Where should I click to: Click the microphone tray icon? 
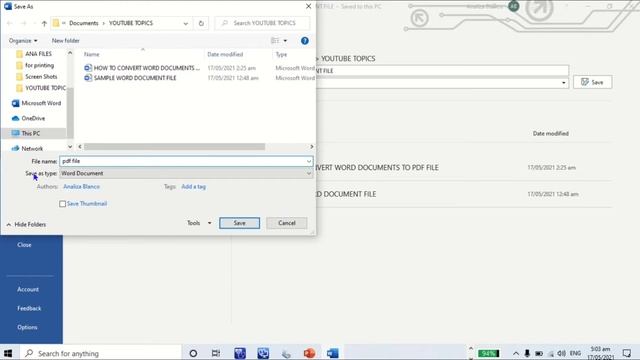pyautogui.click(x=527, y=353)
